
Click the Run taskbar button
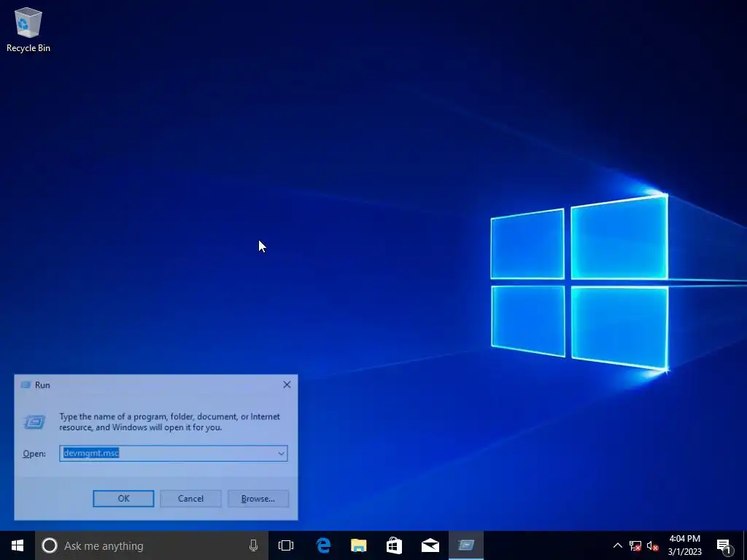(466, 545)
